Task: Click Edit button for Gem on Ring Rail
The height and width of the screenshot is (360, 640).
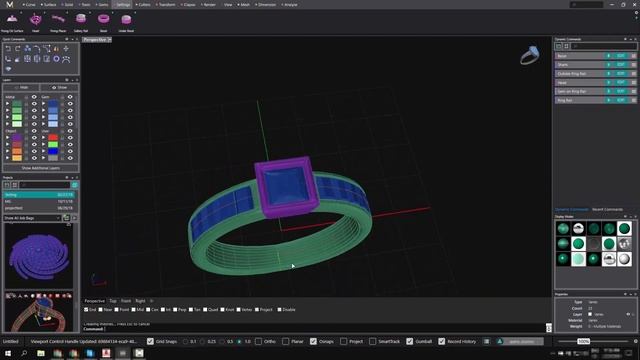Action: point(621,91)
